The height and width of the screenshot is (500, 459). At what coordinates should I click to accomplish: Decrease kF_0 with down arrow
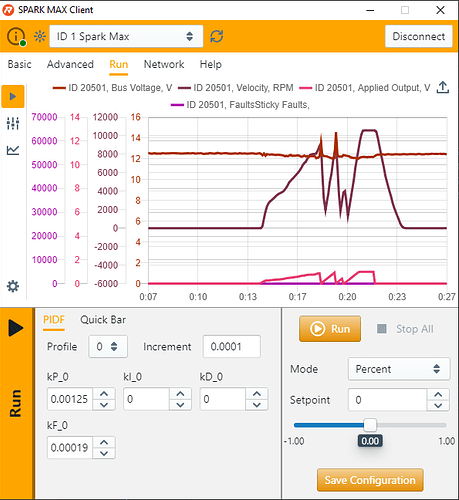[x=104, y=453]
